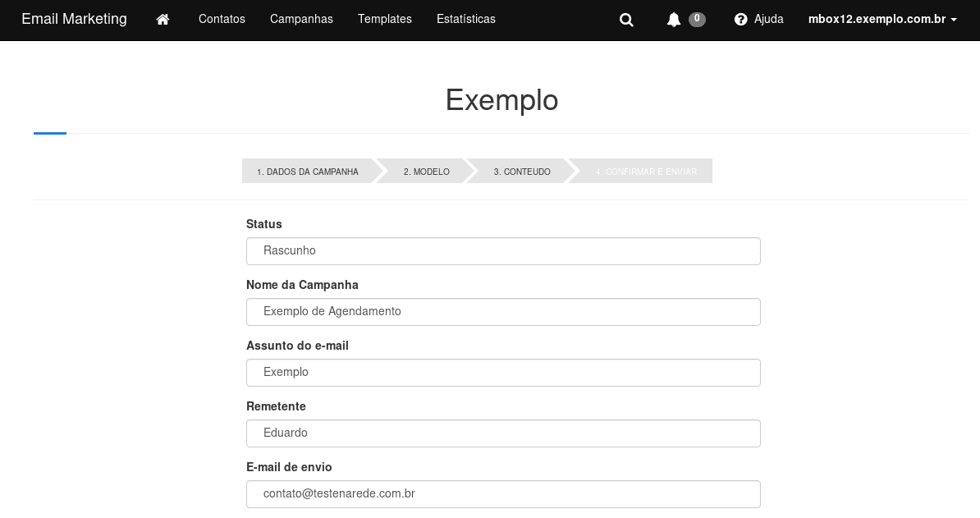Open notifications bell icon
The width and height of the screenshot is (980, 518).
pos(674,20)
